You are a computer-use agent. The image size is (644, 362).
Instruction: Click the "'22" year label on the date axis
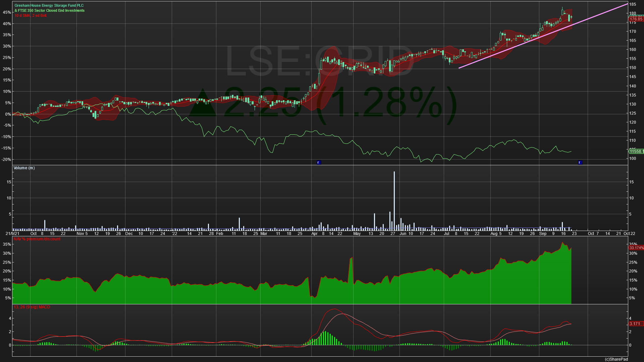click(174, 234)
